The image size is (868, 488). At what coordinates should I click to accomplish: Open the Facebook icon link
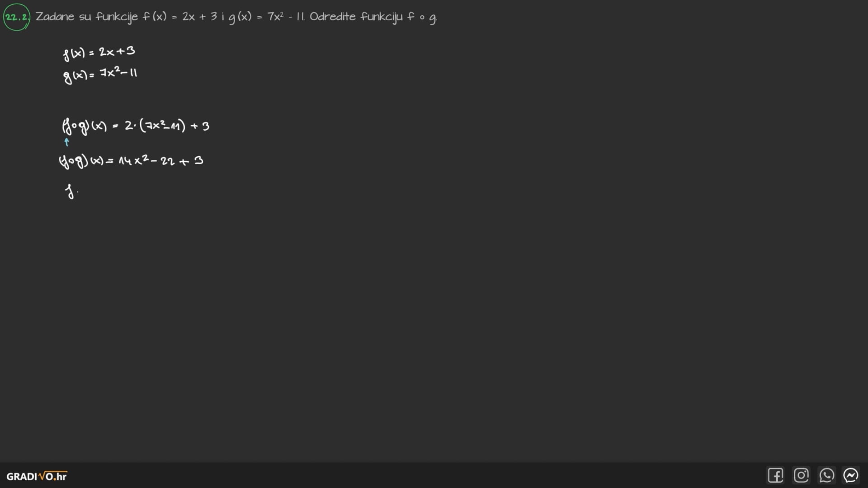pyautogui.click(x=775, y=475)
